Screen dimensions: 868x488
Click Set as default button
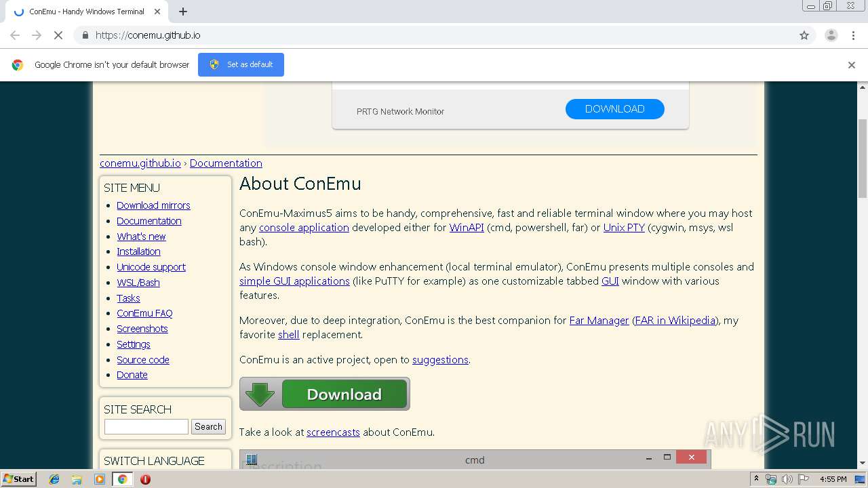(241, 64)
